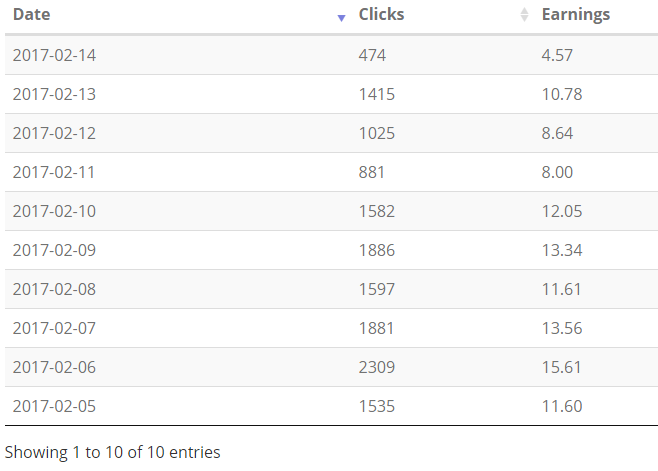
Task: Click the 13.34 earnings value
Action: [562, 250]
